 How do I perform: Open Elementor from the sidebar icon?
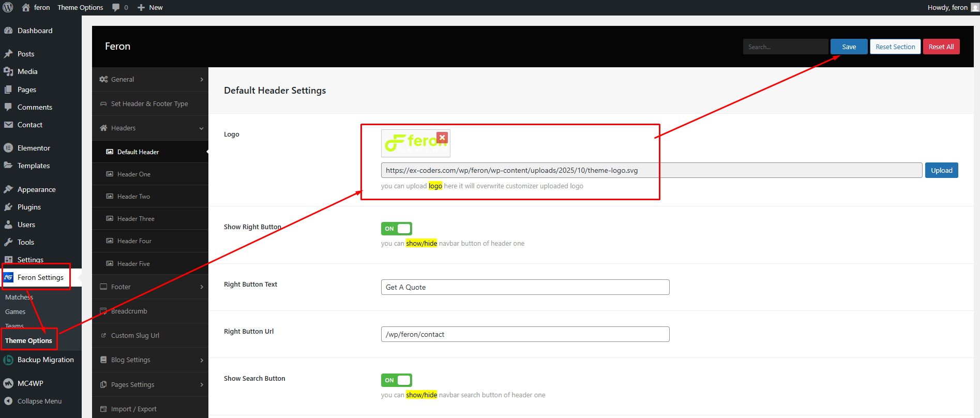[8, 148]
